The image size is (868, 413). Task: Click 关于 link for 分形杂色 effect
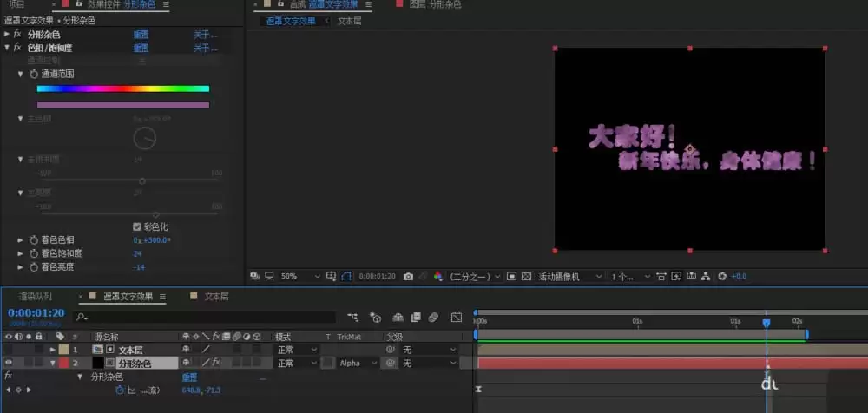pyautogui.click(x=205, y=35)
